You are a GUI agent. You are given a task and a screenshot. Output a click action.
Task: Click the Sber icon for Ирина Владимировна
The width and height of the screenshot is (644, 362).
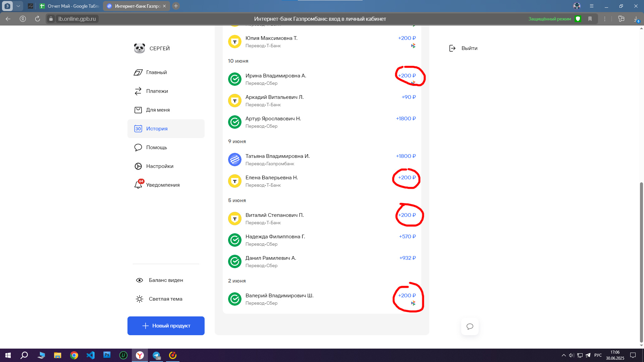pyautogui.click(x=235, y=79)
